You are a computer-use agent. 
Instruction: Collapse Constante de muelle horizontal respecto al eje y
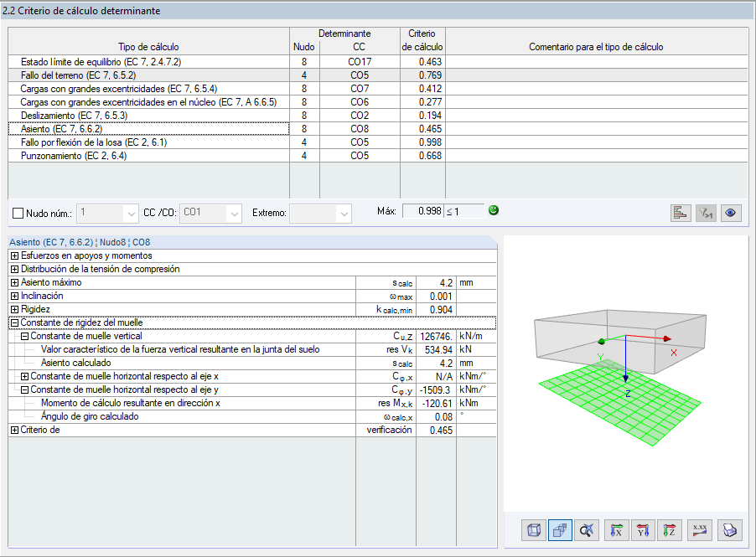click(24, 389)
